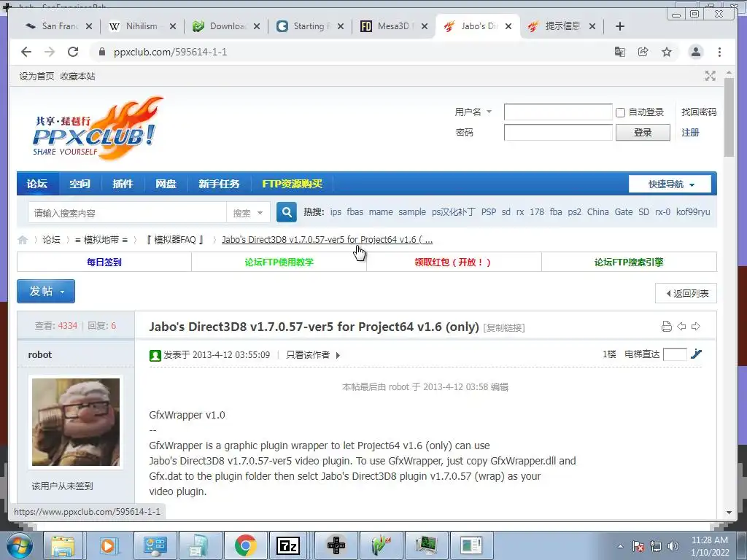The height and width of the screenshot is (560, 747).
Task: Select the 网盘 nav item
Action: 166,184
